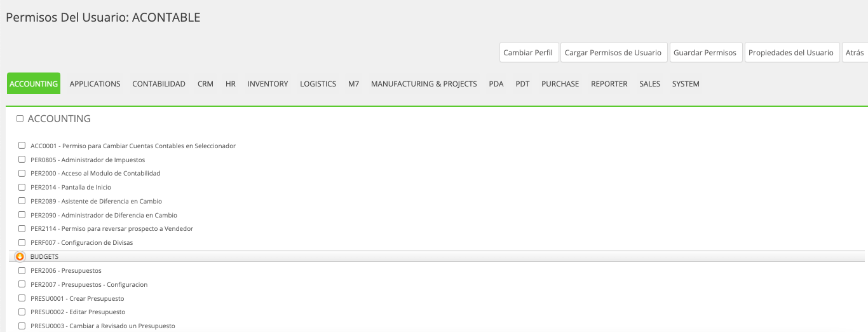Select the PDT tab

(522, 83)
